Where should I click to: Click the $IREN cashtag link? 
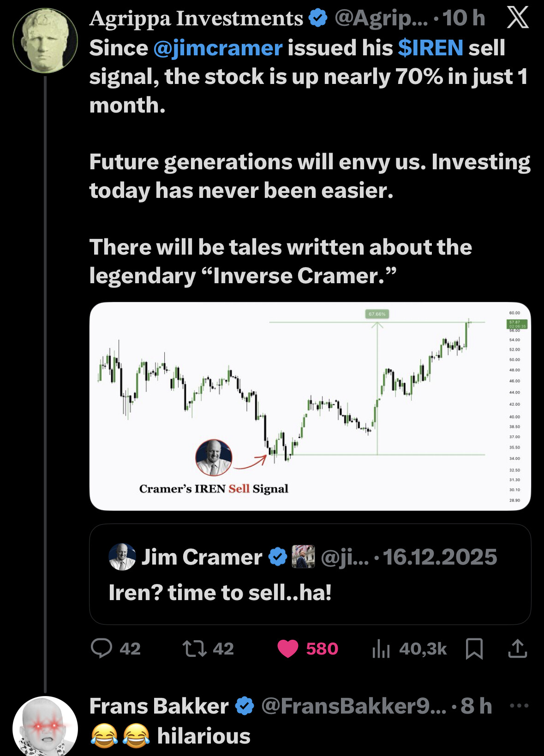pos(430,48)
